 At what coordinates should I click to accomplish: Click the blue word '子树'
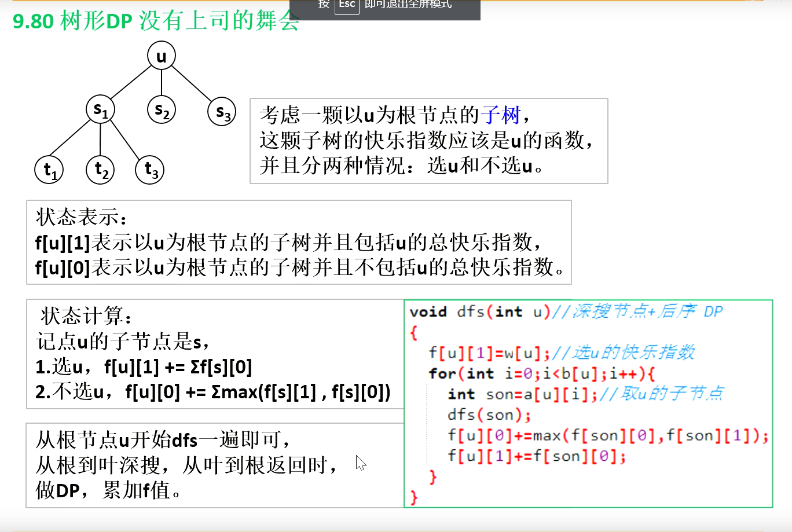(x=501, y=115)
